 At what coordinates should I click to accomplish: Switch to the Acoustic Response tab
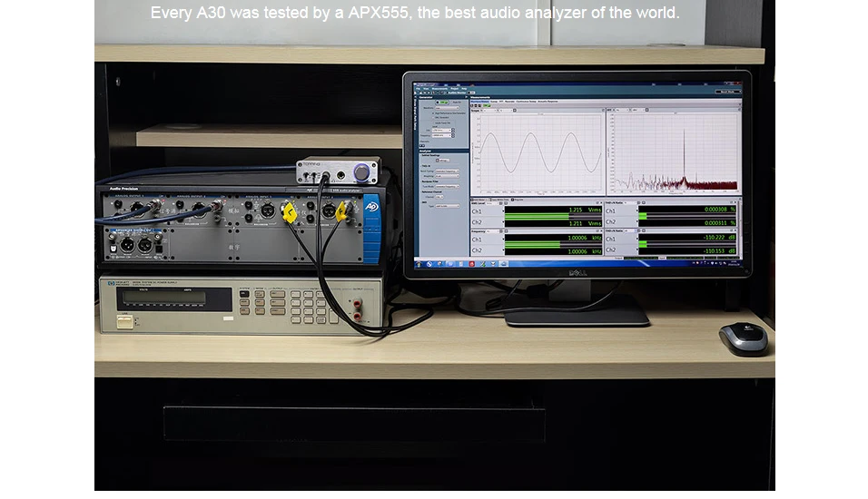pyautogui.click(x=547, y=102)
